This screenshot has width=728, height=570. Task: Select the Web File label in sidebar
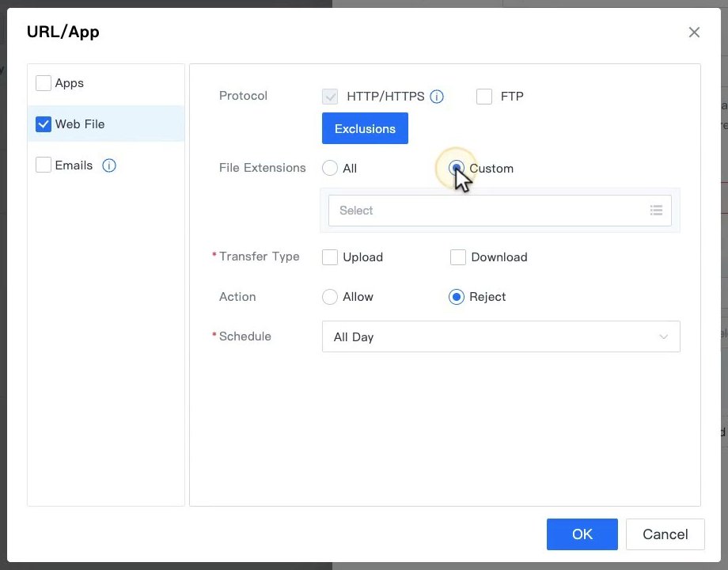[x=80, y=124]
